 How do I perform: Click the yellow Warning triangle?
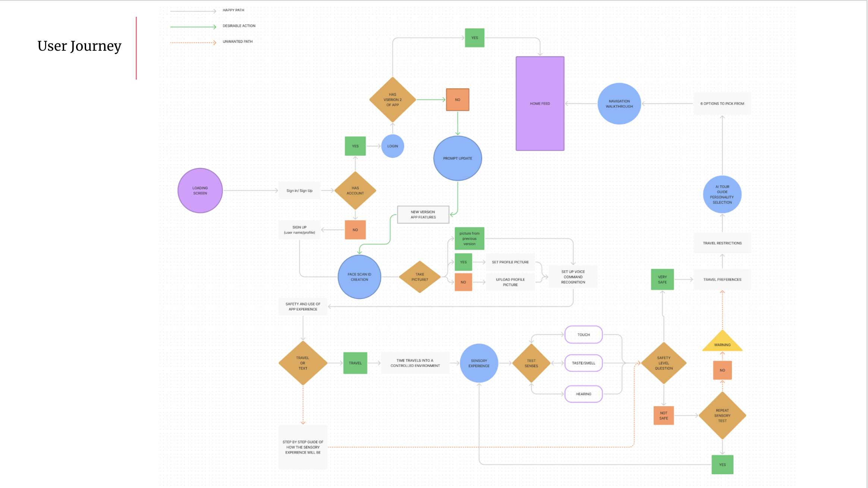coord(722,343)
